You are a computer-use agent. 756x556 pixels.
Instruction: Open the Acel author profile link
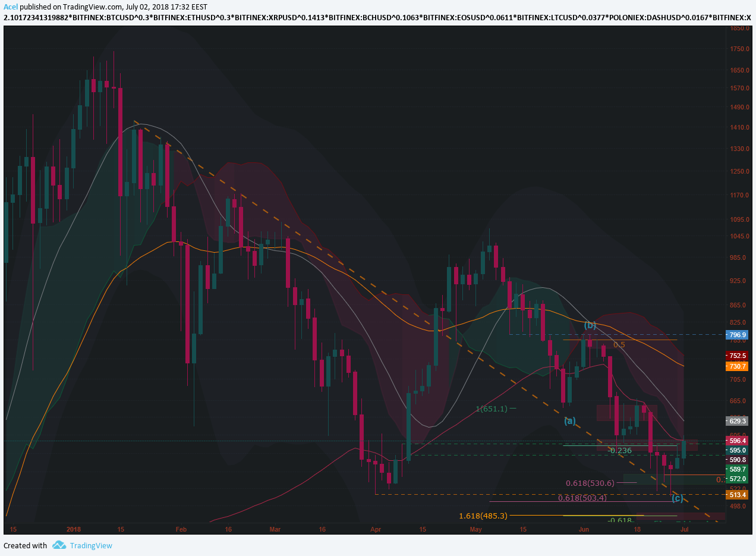pyautogui.click(x=11, y=7)
